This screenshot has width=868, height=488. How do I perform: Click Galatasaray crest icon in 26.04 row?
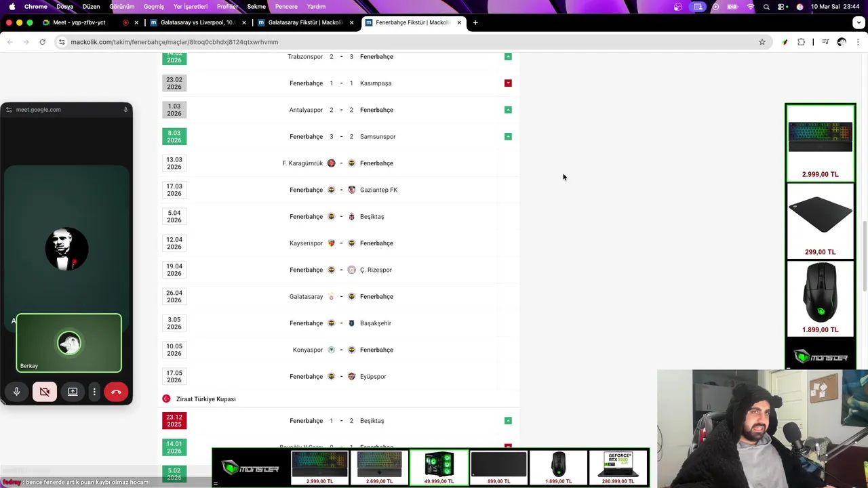click(331, 297)
